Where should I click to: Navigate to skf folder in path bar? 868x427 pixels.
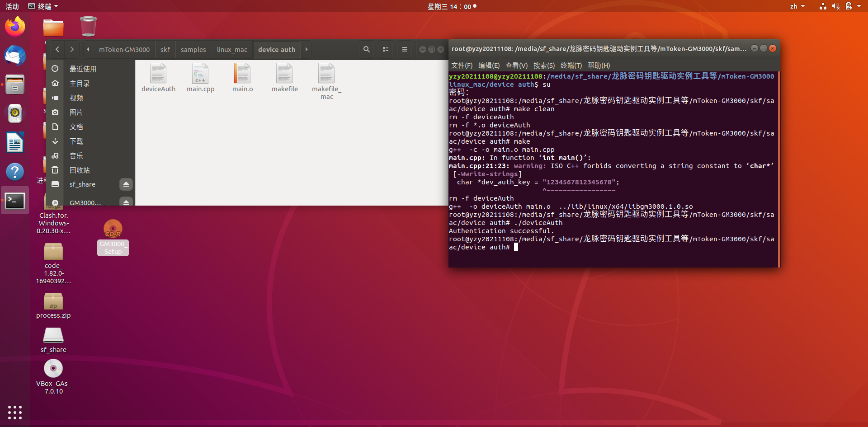click(x=165, y=49)
